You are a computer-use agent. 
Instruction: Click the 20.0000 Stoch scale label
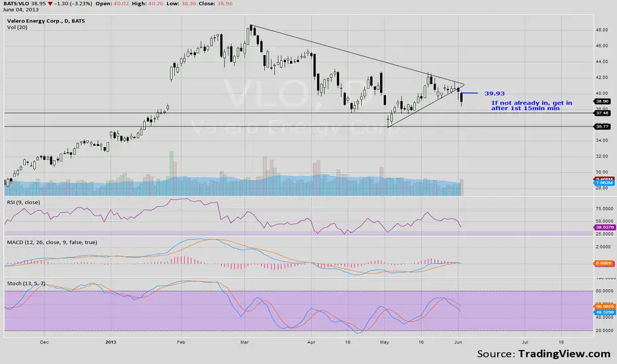pos(604,330)
